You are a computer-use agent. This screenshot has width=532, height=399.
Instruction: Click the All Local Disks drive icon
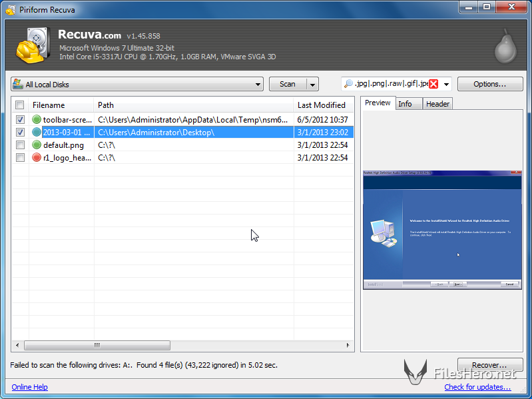point(17,84)
